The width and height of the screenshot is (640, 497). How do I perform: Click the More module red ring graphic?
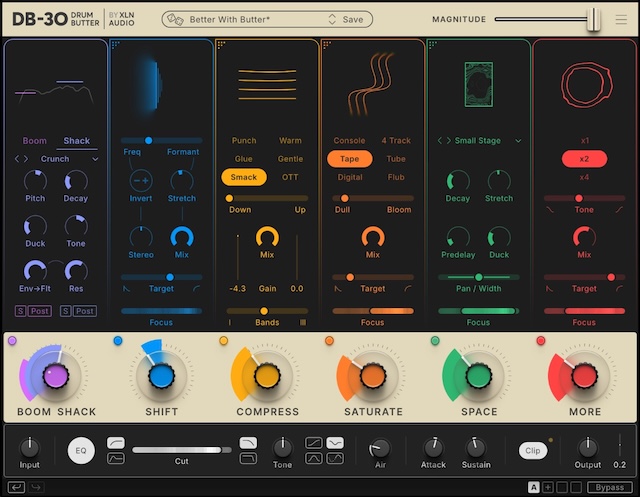tap(584, 84)
